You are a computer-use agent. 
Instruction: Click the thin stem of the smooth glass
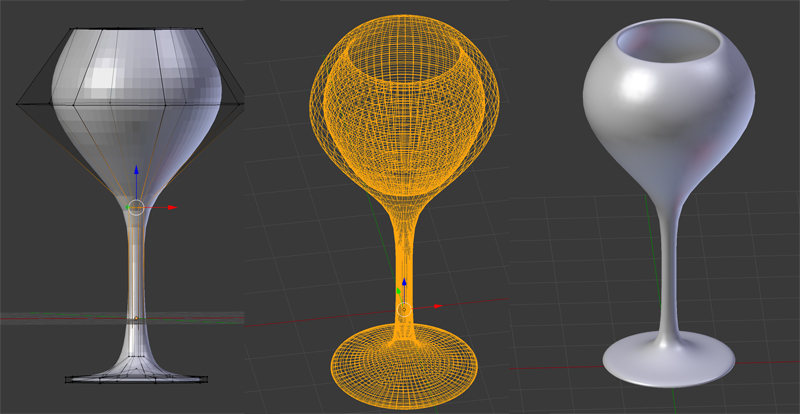[x=671, y=260]
